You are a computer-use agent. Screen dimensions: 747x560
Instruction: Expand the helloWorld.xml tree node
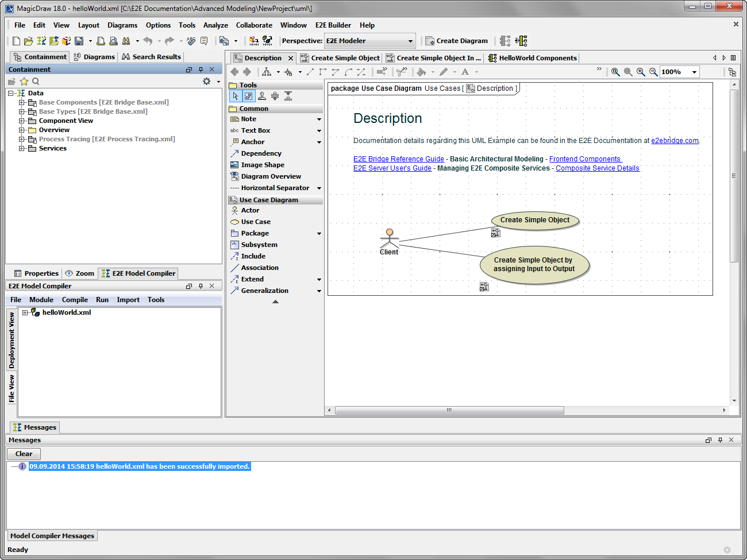(25, 312)
